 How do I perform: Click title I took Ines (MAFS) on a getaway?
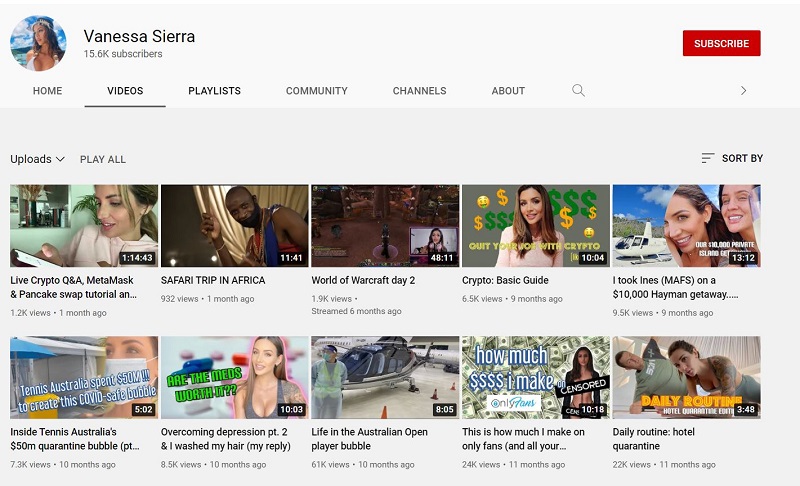(675, 287)
